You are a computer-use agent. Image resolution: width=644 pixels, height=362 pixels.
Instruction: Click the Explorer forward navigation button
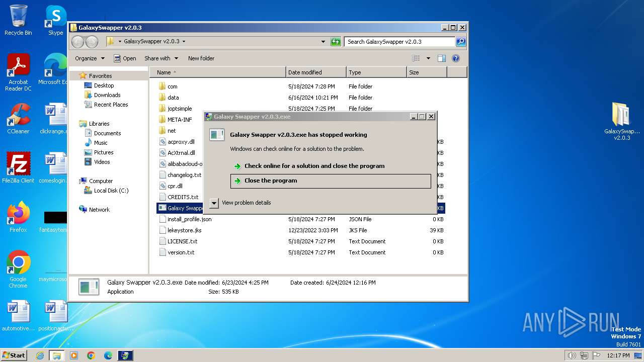(x=92, y=42)
